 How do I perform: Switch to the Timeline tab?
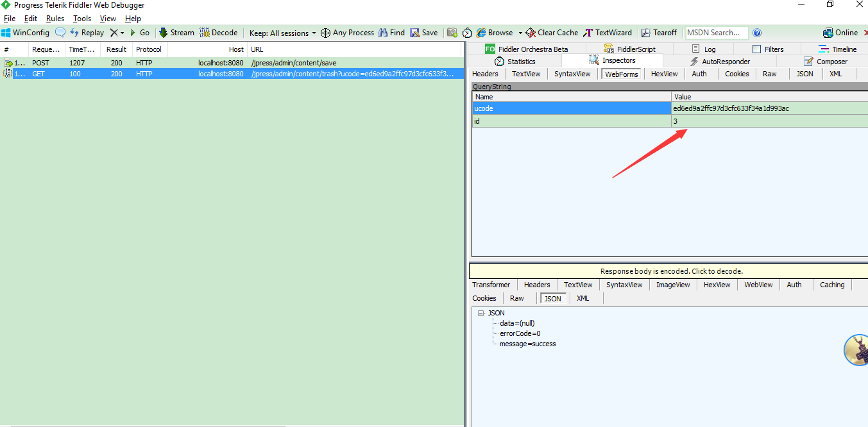coord(837,49)
